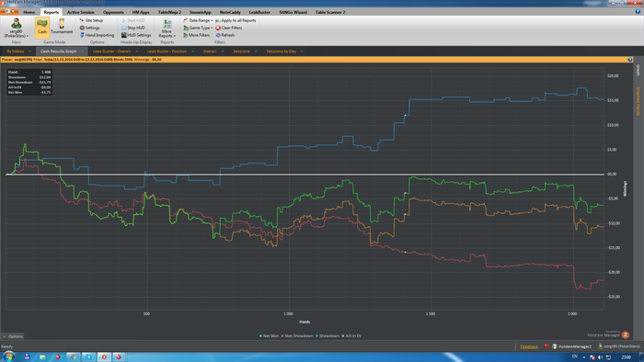
Task: Select Cash game mode
Action: 42,28
